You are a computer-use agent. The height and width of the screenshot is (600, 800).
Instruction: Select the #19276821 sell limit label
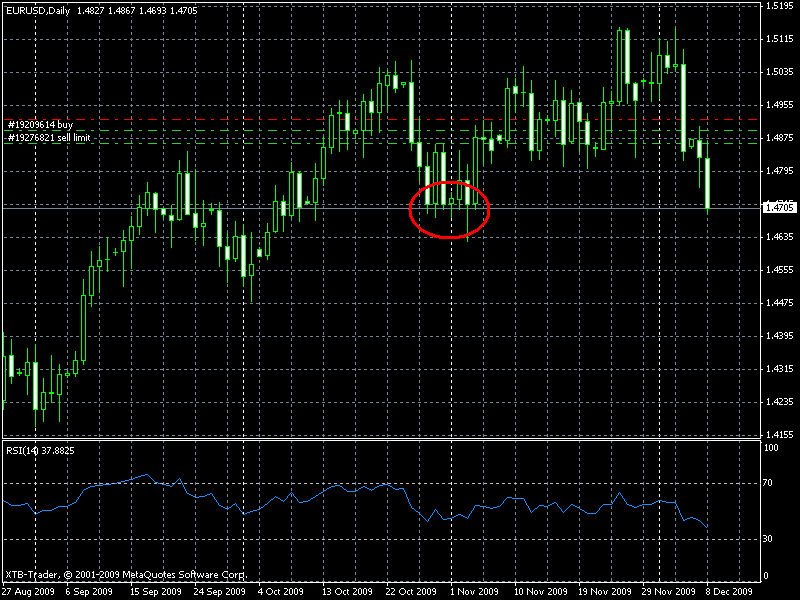point(49,138)
